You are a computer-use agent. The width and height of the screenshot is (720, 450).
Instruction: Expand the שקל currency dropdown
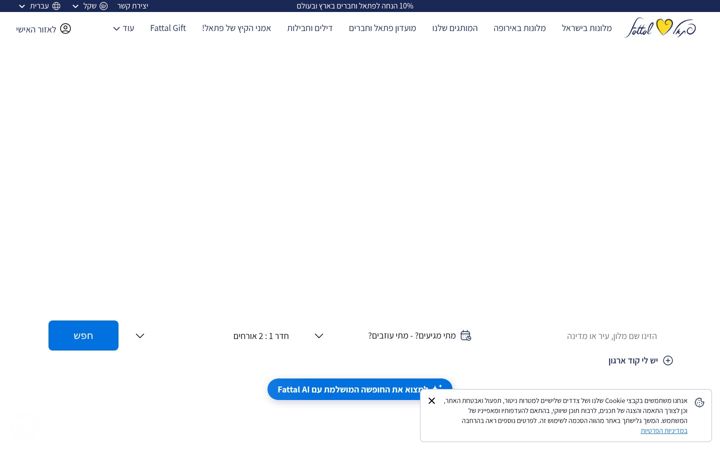(90, 6)
